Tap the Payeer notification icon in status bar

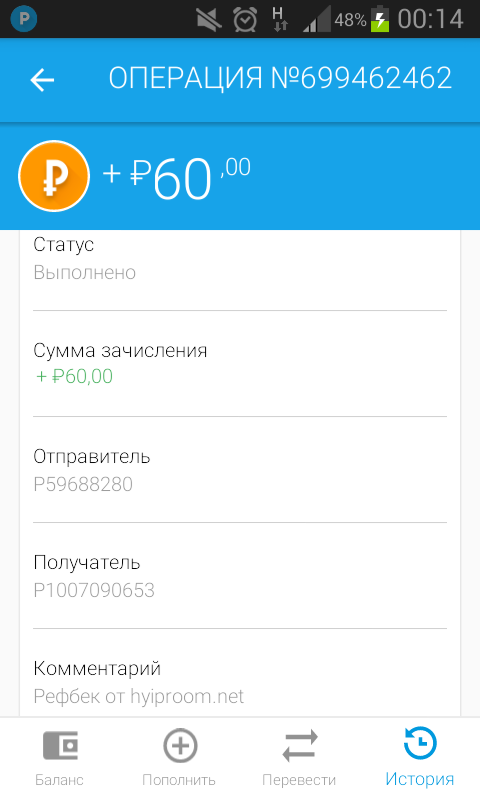click(x=23, y=19)
